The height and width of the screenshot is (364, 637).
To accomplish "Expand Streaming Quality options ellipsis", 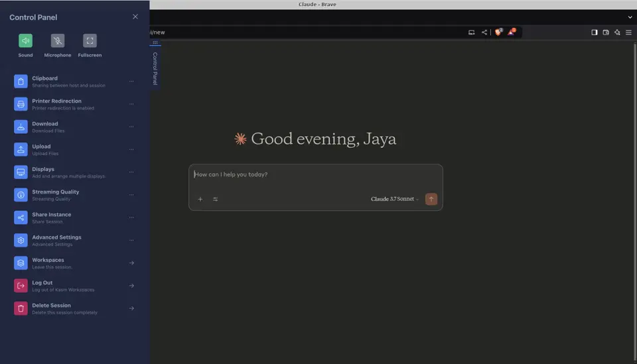I will 131,195.
